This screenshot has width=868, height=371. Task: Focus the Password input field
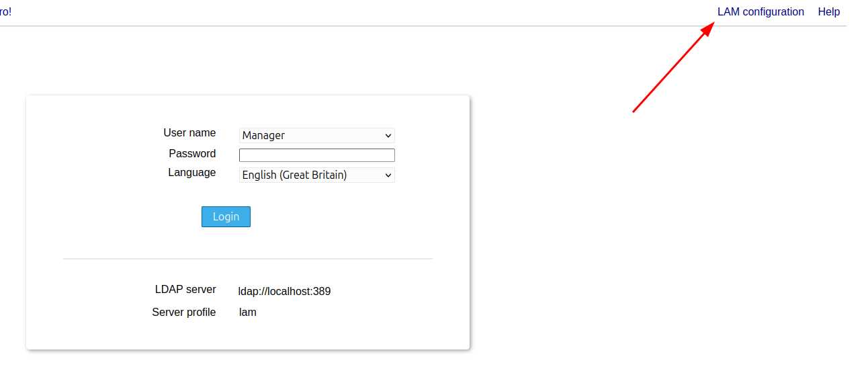[x=316, y=155]
